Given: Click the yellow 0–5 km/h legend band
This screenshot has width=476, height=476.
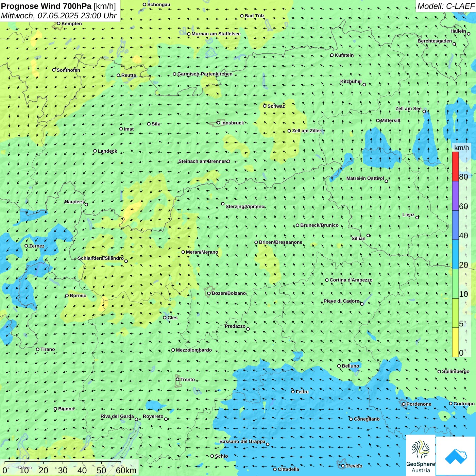Looking at the screenshot, I should click(x=455, y=342).
